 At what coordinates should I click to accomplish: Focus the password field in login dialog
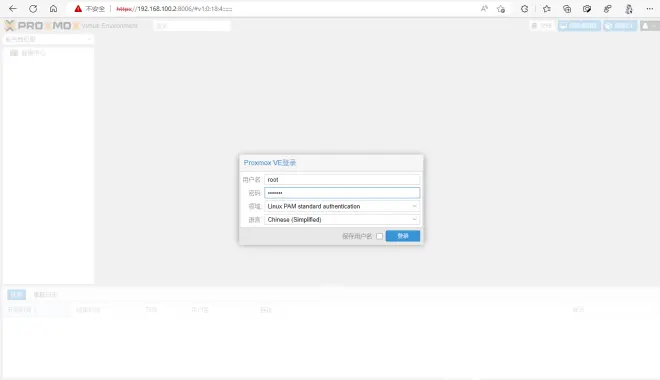342,193
